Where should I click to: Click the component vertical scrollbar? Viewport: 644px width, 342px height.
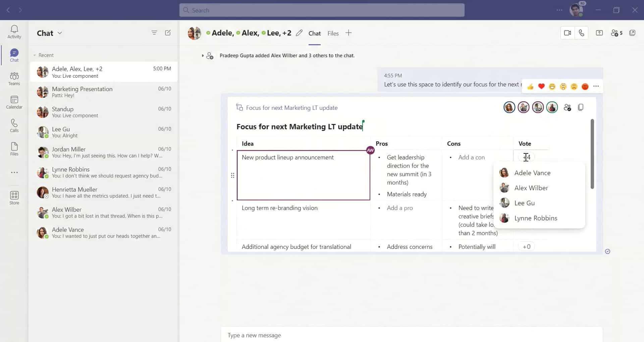point(592,154)
